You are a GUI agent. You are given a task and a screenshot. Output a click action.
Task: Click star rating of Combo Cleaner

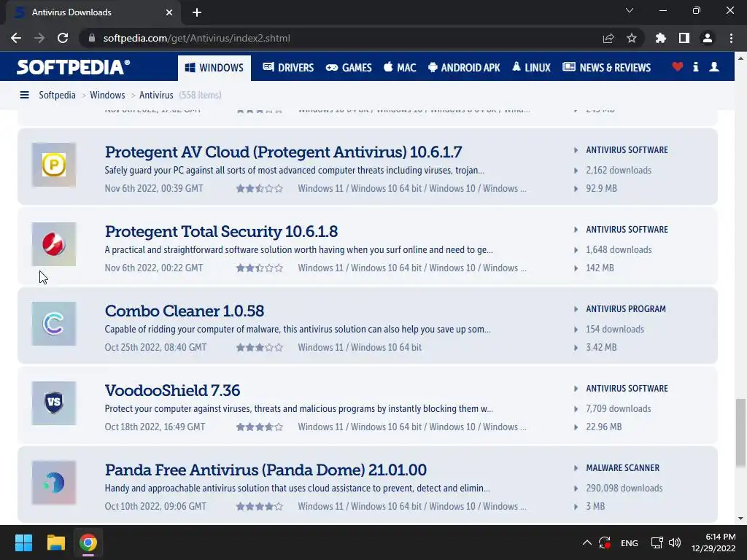tap(260, 348)
